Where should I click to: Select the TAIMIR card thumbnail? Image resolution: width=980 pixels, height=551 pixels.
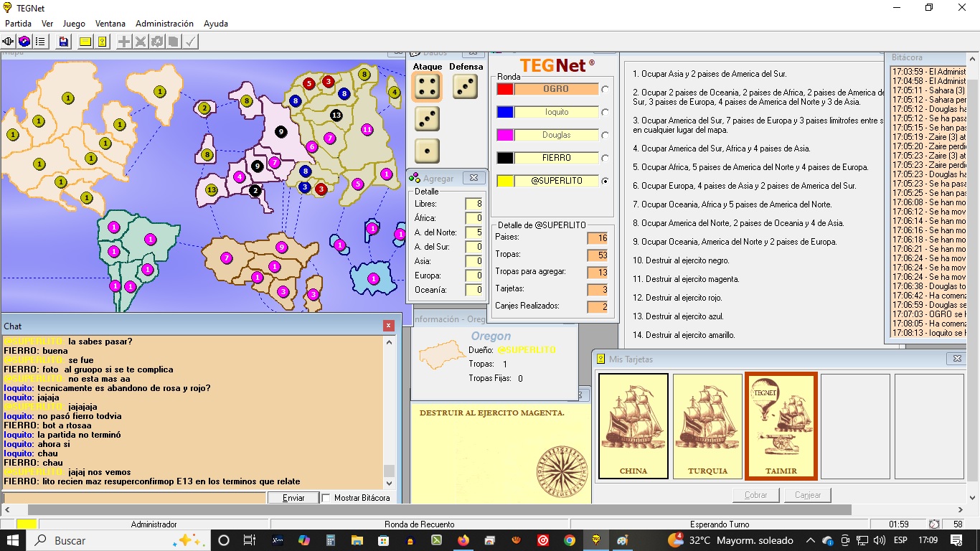781,426
